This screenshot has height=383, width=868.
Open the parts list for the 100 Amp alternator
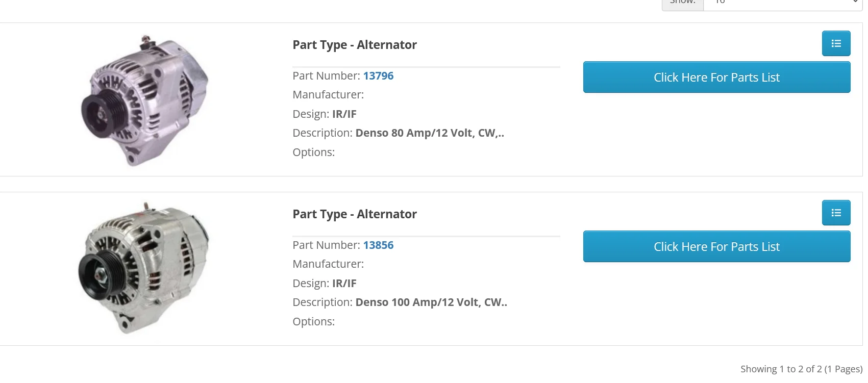click(x=716, y=246)
